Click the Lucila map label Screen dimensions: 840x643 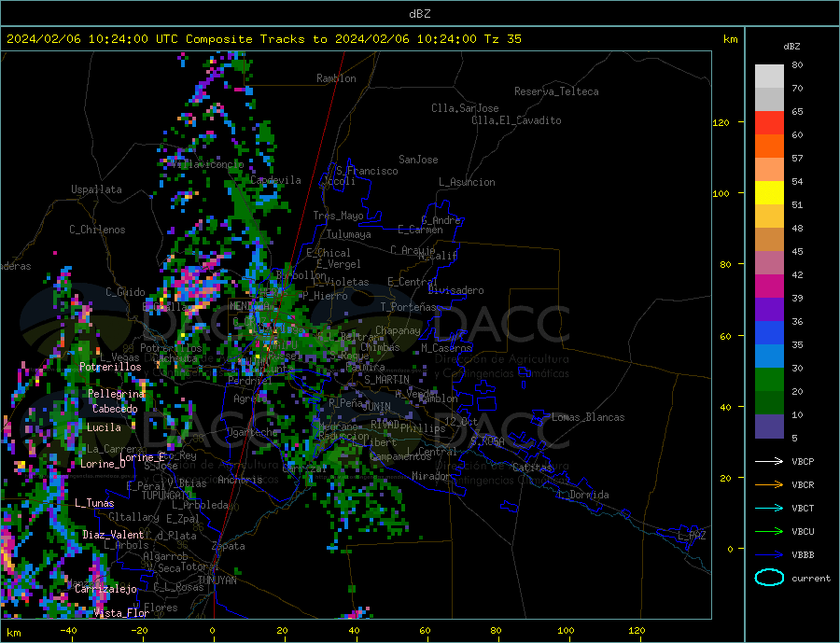[x=104, y=427]
